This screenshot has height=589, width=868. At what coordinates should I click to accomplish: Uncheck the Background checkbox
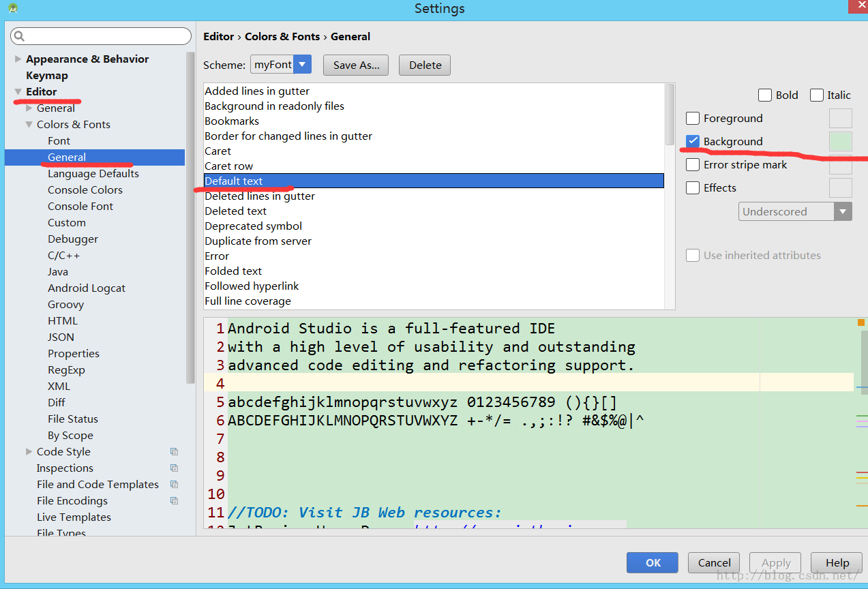coord(693,141)
